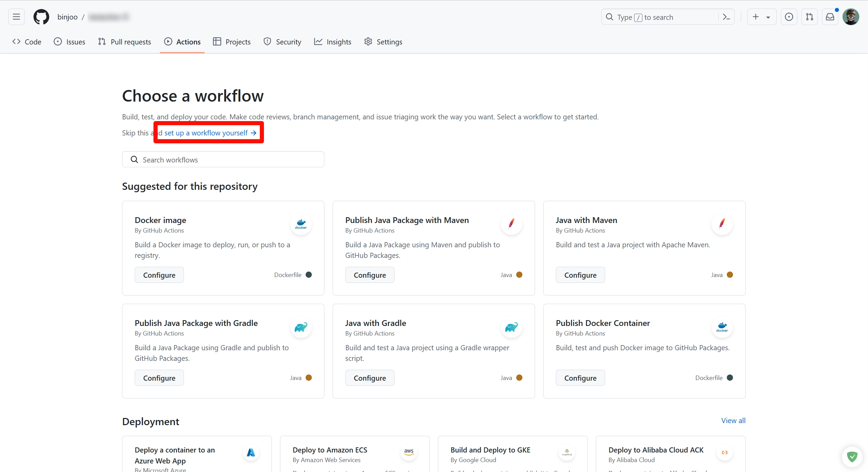
Task: Click Google Cloud logo on GKE card
Action: (x=567, y=453)
